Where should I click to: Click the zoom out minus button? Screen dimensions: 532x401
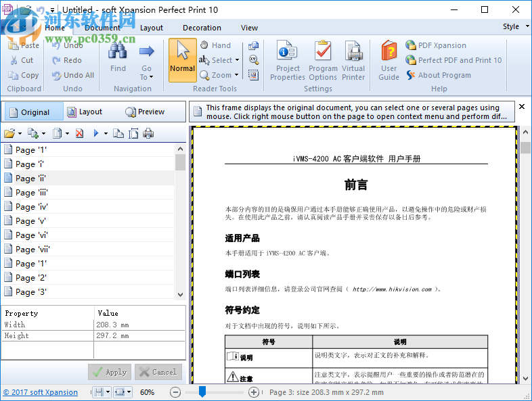(x=175, y=392)
